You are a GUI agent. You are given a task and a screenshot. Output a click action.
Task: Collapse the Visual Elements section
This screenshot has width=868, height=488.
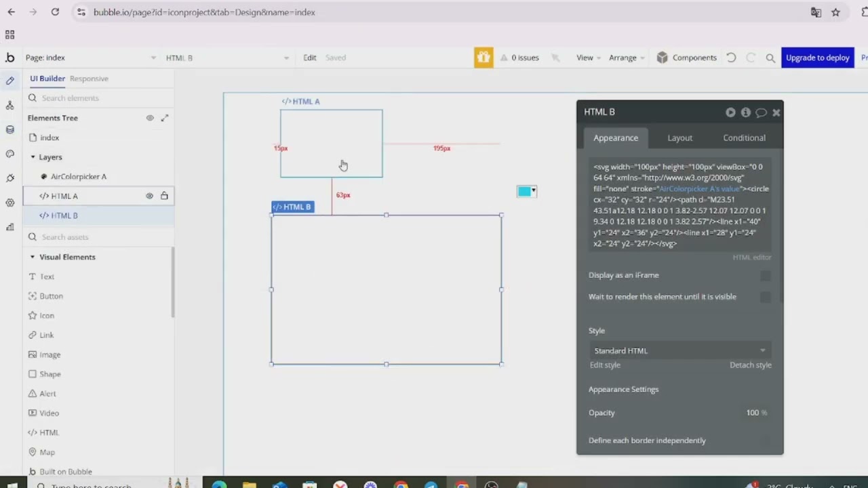pos(33,257)
